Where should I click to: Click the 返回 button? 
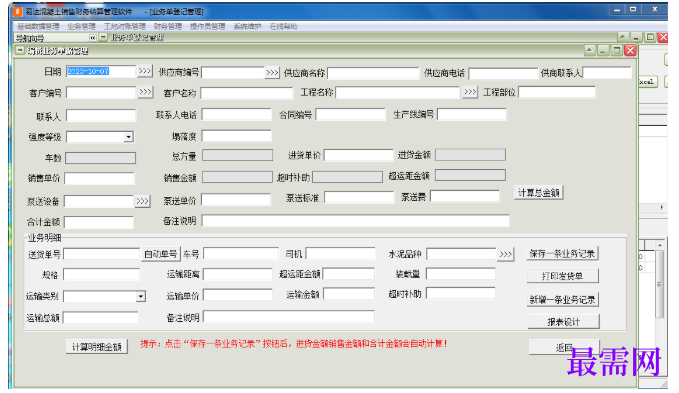[564, 347]
